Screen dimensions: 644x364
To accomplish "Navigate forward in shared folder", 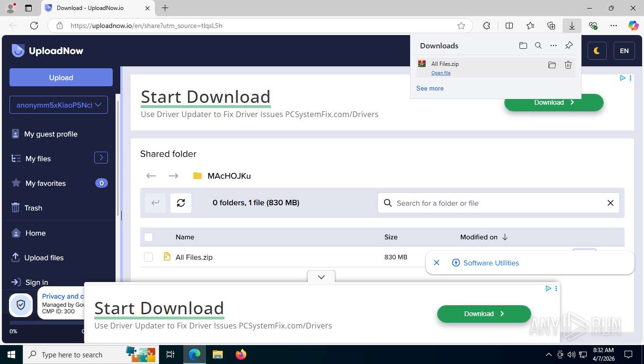I will [173, 176].
